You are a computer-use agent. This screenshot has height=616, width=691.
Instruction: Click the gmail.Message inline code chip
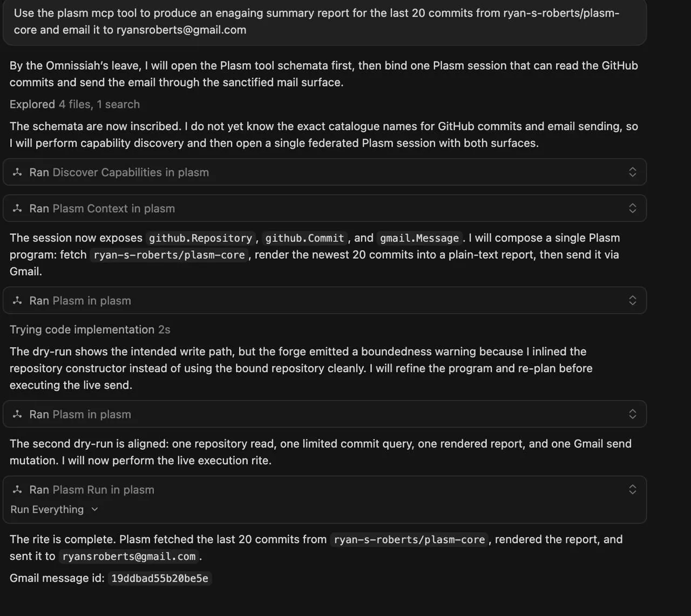coord(419,238)
